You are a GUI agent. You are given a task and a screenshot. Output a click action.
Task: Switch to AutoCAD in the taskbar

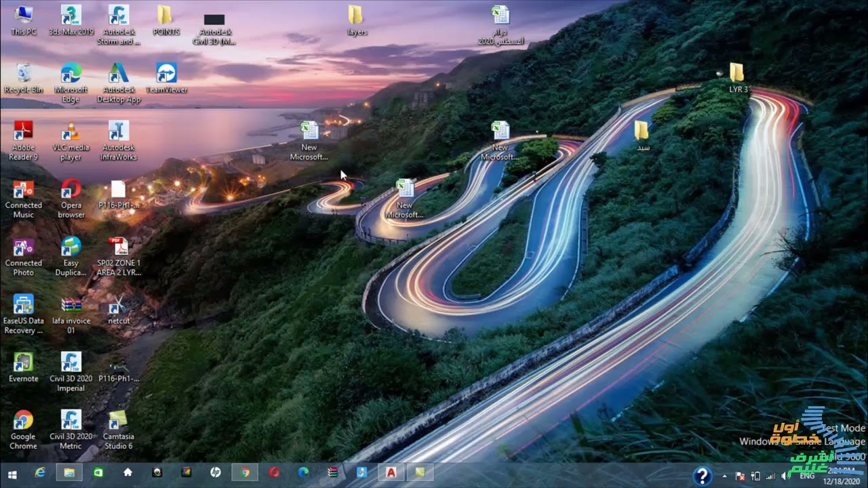391,472
